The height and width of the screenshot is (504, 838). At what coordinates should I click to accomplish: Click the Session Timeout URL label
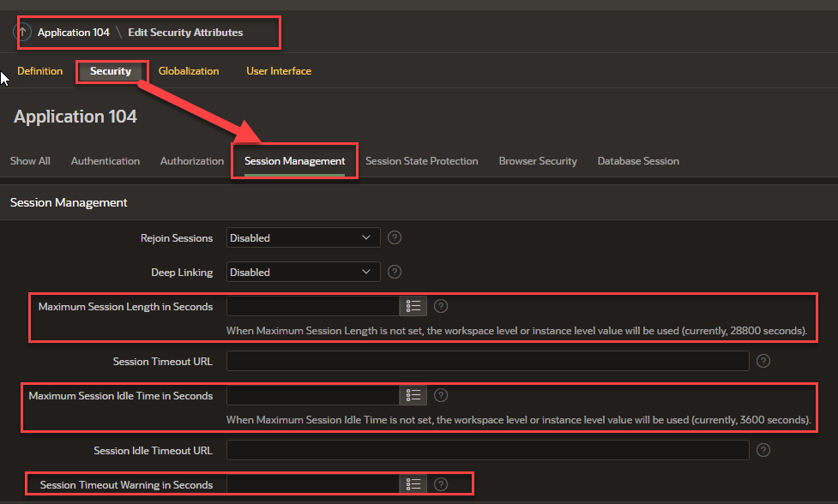pyautogui.click(x=162, y=362)
